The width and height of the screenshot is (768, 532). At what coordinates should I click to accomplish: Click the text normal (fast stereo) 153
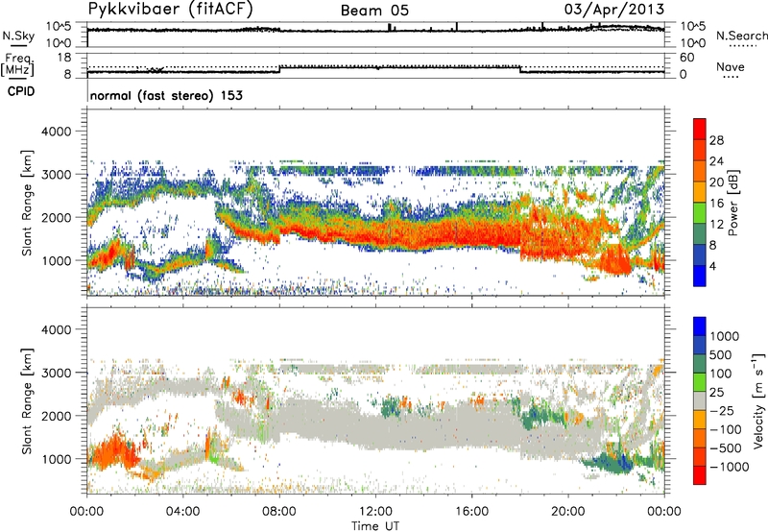[166, 95]
